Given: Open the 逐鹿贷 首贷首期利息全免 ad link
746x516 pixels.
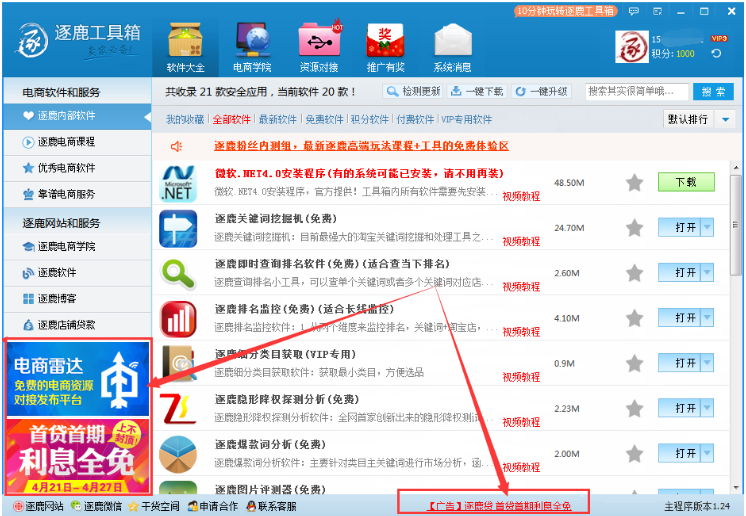Looking at the screenshot, I should [x=500, y=506].
